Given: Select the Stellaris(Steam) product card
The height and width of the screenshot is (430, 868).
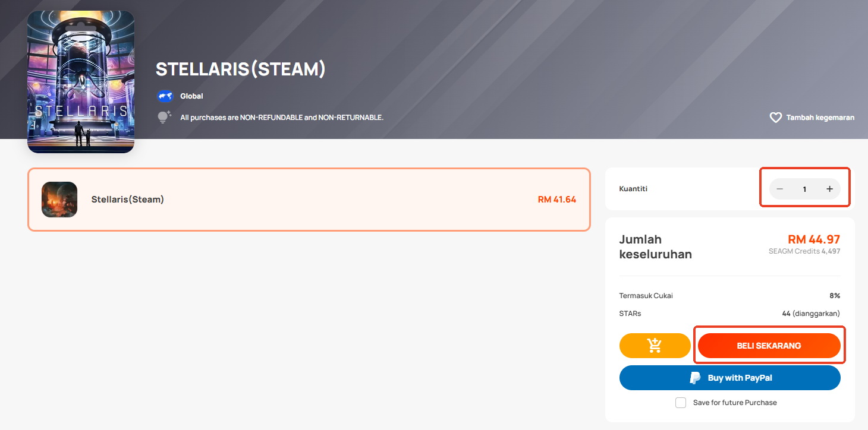Looking at the screenshot, I should click(x=309, y=200).
